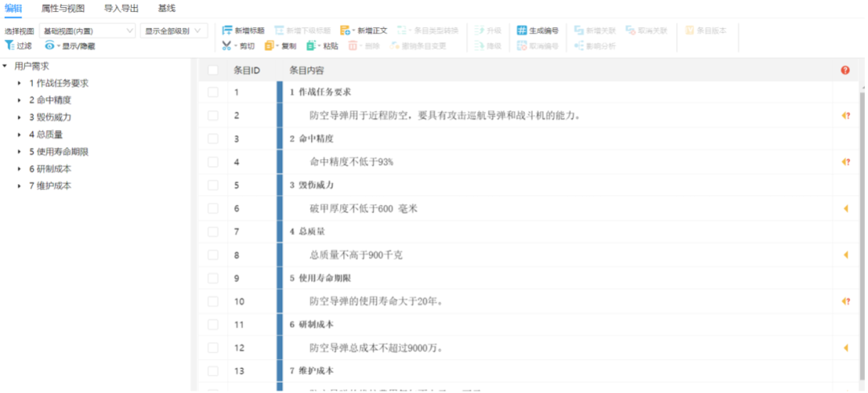Switch to the 属性与视图 tab
This screenshot has height=393, width=868.
click(63, 8)
